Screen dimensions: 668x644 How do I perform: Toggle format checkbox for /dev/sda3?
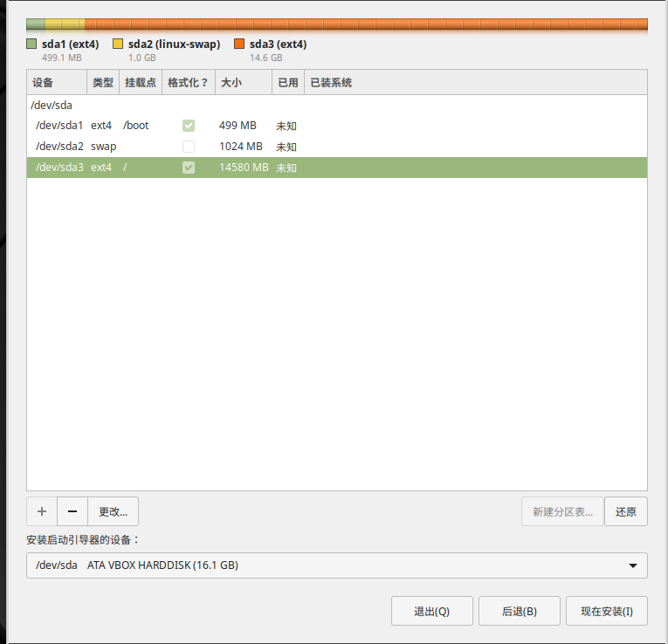point(189,168)
